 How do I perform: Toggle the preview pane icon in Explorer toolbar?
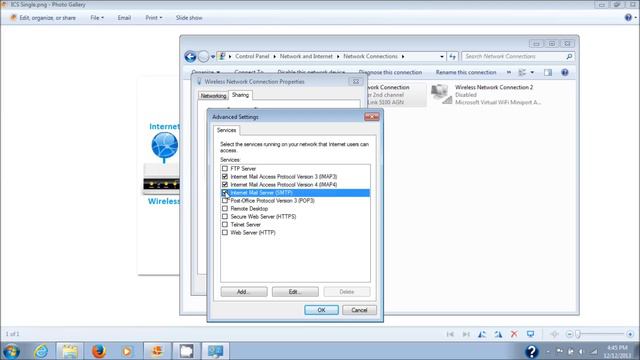coord(548,72)
